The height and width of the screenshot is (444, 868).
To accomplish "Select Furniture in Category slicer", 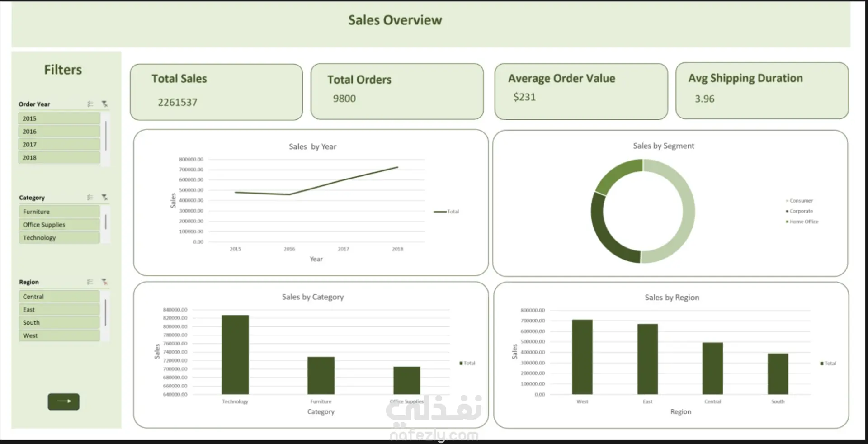I will [59, 212].
